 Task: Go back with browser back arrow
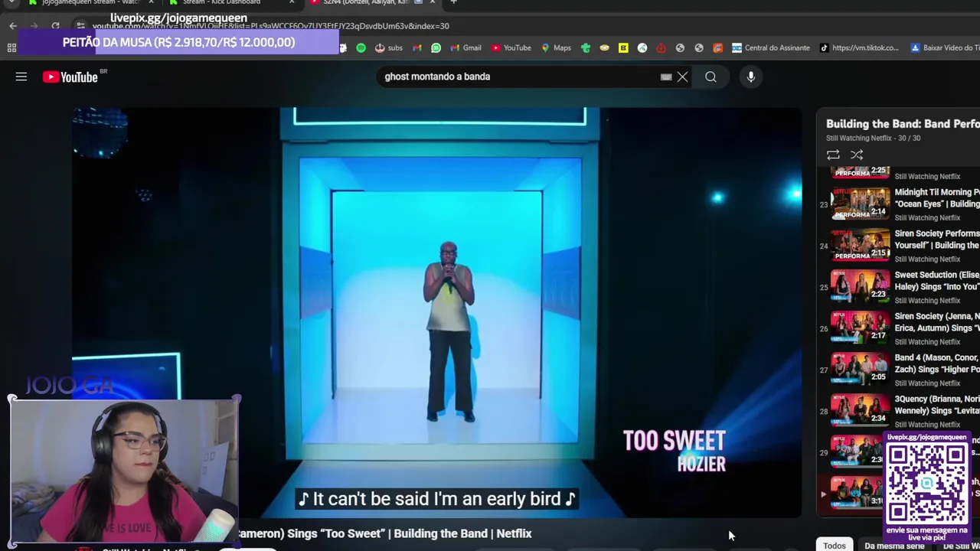(13, 26)
